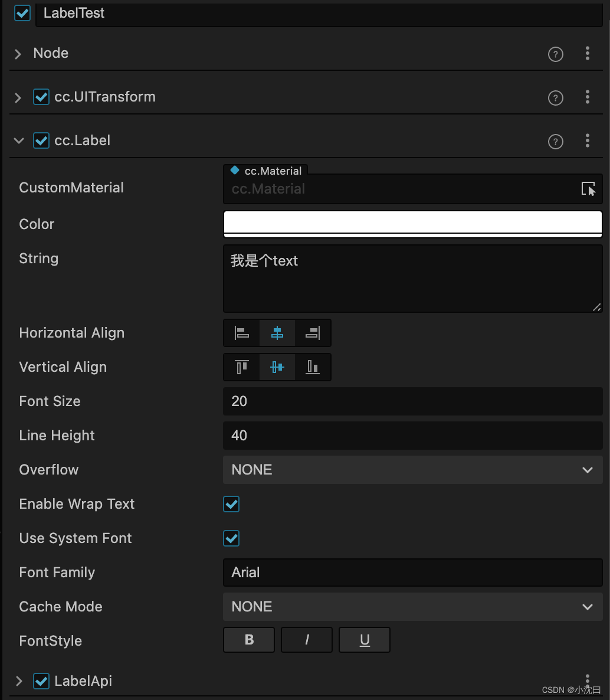The height and width of the screenshot is (700, 610).
Task: Expand the Node section
Action: click(x=18, y=53)
